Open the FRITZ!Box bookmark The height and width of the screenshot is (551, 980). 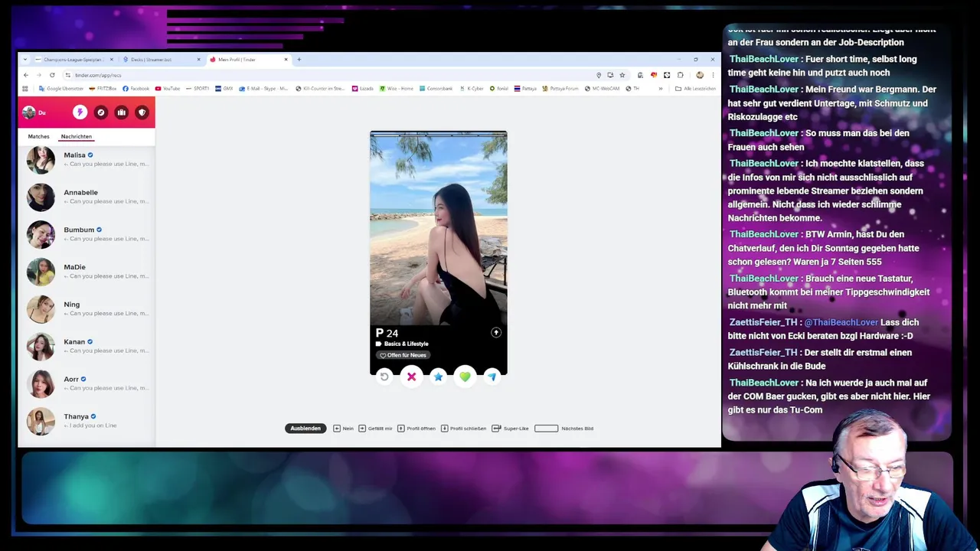pos(103,89)
